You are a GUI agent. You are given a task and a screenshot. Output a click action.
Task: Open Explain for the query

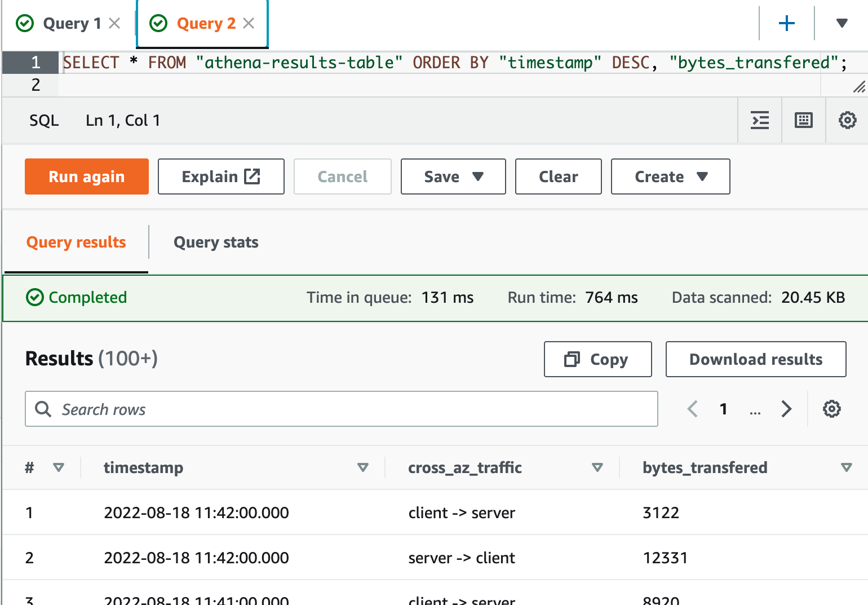coord(221,176)
